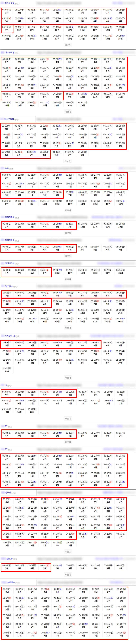Click 더보기 under the lowercase pt table

(68, 419)
